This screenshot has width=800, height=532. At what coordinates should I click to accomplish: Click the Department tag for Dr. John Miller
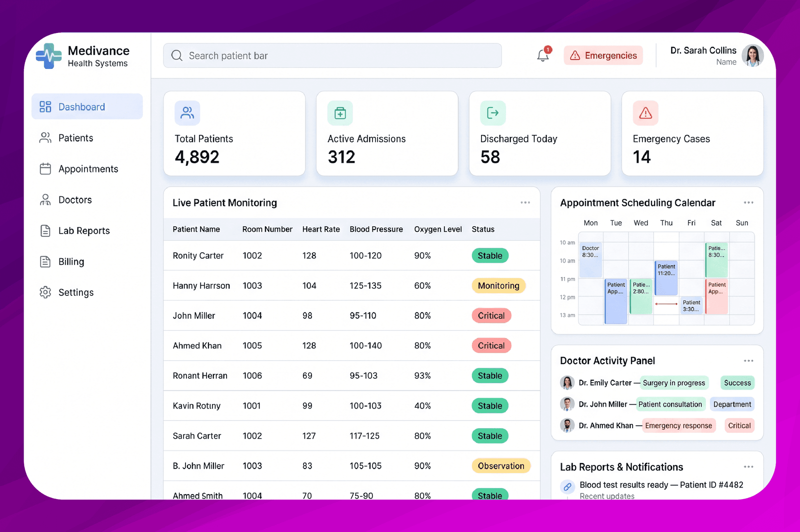point(732,404)
